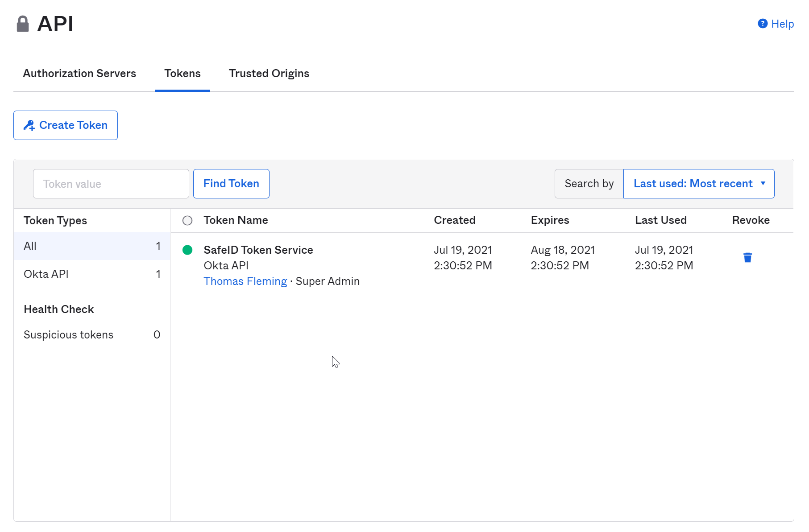Click the trash icon to revoke token

[747, 257]
